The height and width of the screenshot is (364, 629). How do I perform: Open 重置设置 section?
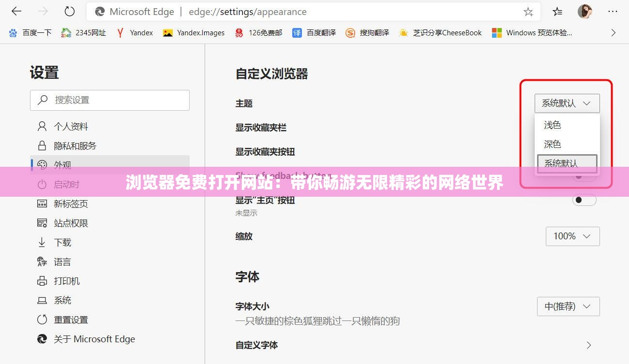tap(110, 320)
